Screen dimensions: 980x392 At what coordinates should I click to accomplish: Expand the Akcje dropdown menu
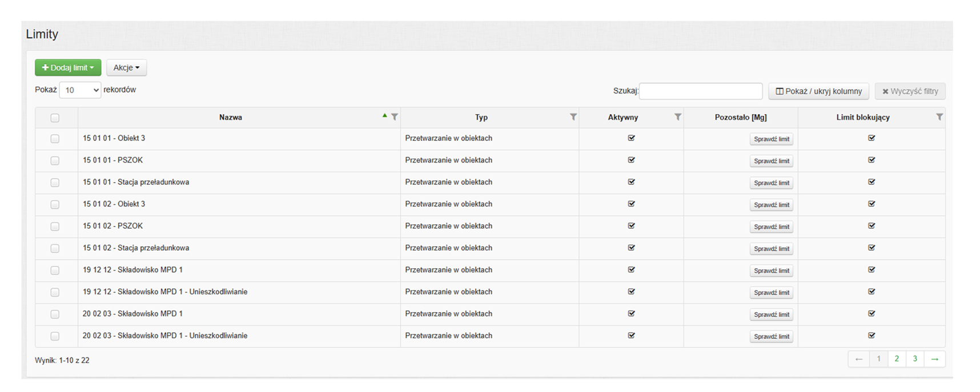[126, 68]
